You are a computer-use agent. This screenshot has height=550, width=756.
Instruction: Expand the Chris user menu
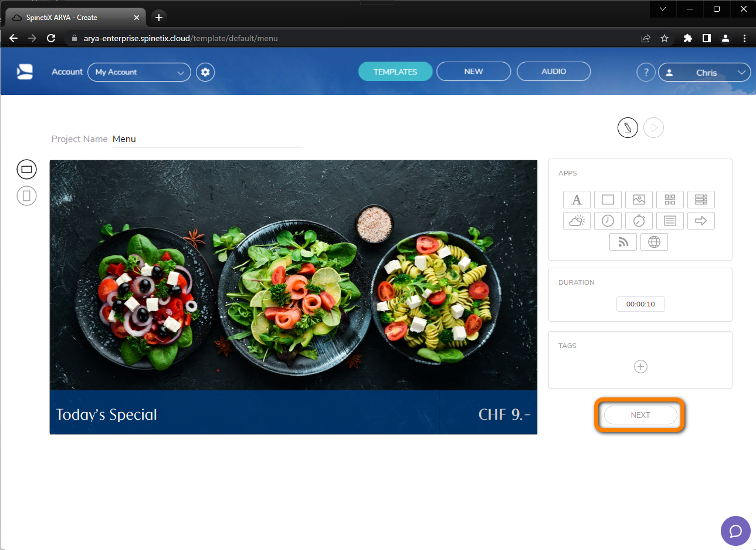pos(704,72)
